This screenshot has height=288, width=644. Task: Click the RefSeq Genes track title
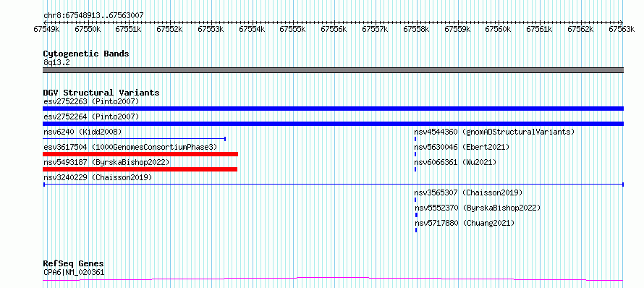click(73, 264)
